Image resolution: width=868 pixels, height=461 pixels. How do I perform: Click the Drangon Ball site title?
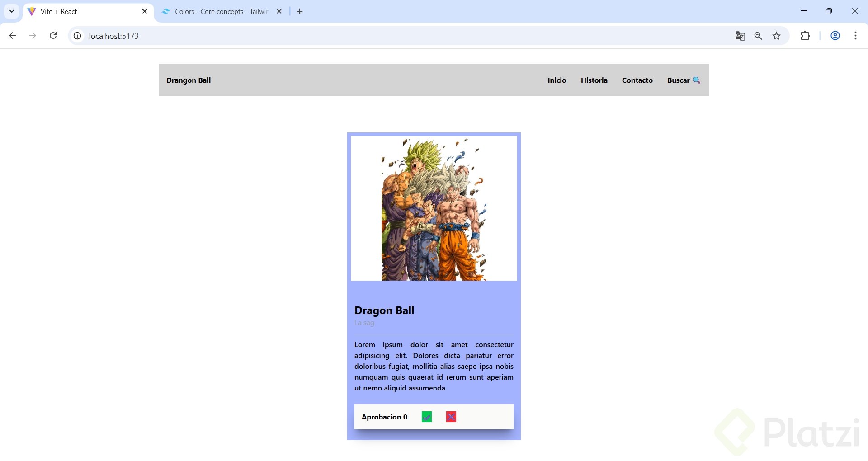click(189, 80)
